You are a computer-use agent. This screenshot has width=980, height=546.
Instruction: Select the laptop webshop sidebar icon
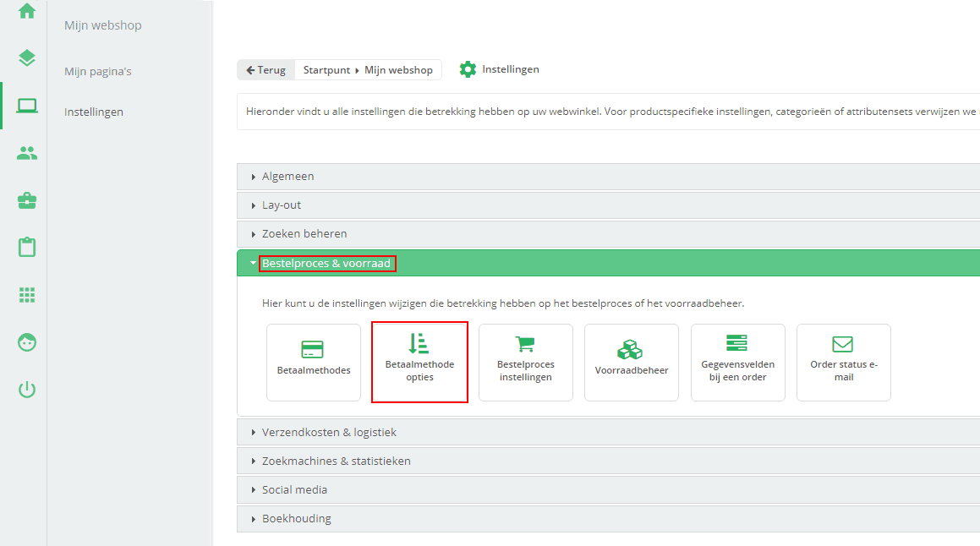pos(27,106)
